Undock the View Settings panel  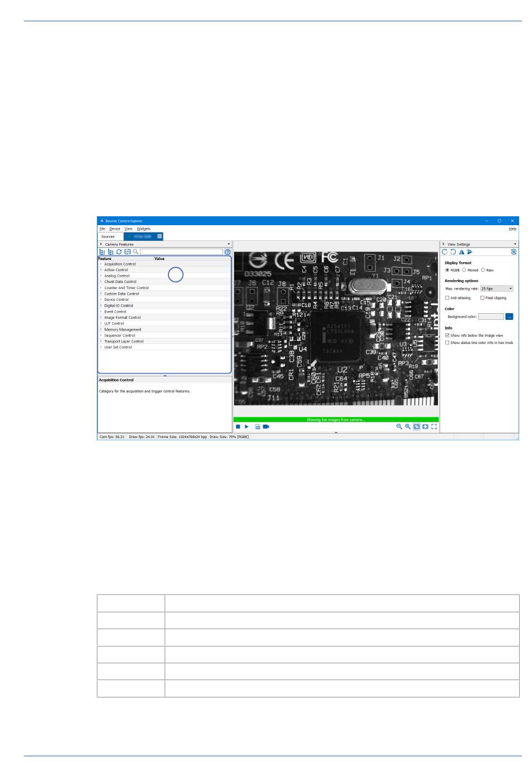point(444,244)
